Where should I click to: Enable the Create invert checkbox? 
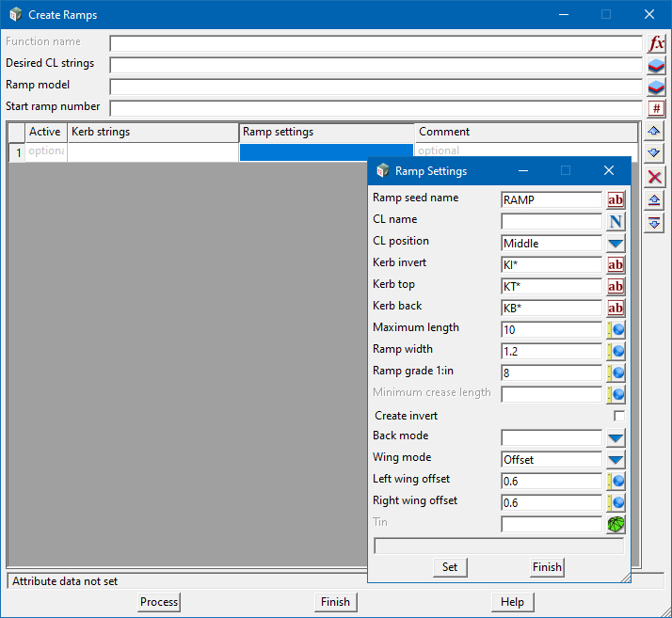coord(618,416)
